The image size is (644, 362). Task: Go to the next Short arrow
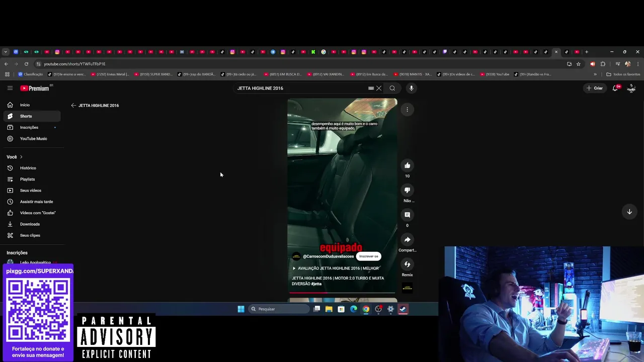(629, 212)
